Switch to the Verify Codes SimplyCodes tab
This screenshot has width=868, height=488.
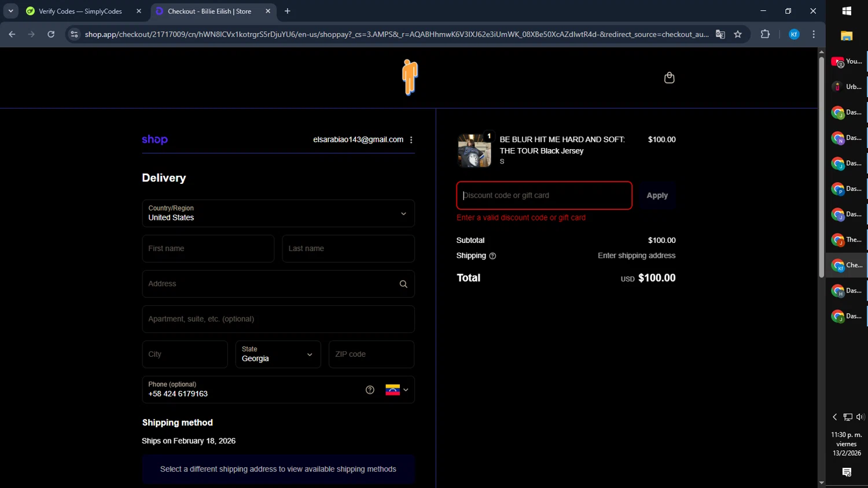click(80, 11)
